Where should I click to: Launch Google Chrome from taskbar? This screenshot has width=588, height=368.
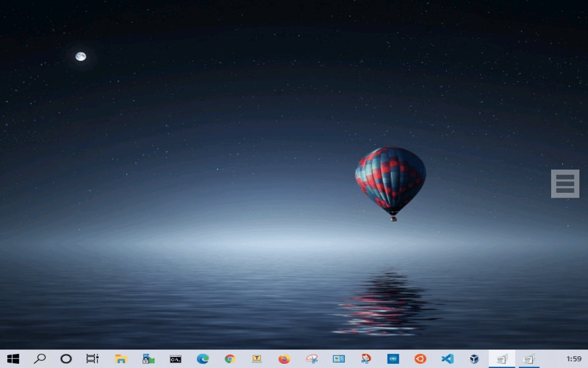(230, 359)
